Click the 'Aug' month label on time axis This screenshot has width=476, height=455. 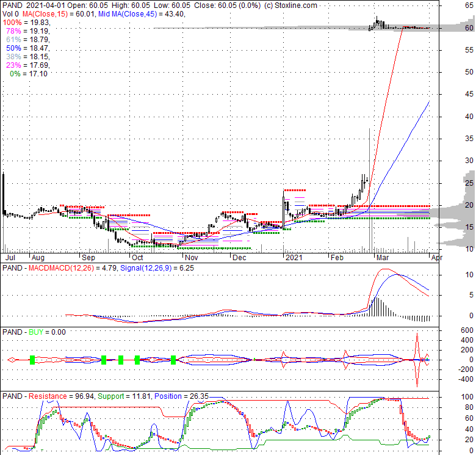38,258
